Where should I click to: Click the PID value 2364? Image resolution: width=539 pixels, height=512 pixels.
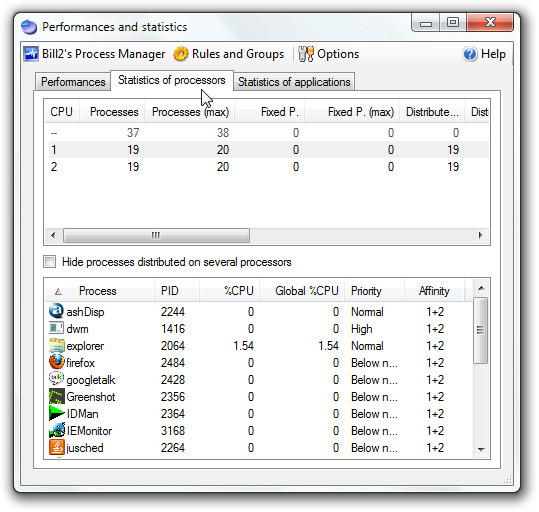click(x=173, y=414)
